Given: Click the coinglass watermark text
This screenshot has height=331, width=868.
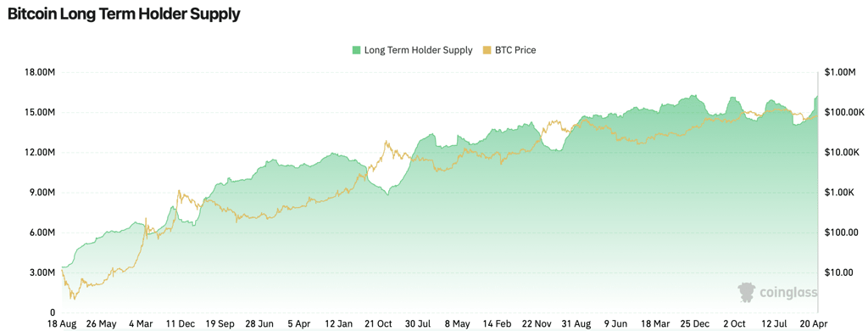Looking at the screenshot, I should click(788, 292).
